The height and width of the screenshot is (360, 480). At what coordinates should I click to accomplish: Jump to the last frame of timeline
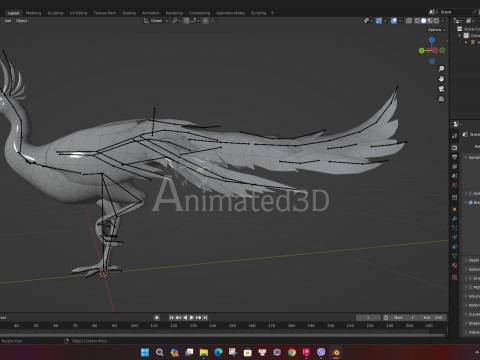[x=205, y=318]
